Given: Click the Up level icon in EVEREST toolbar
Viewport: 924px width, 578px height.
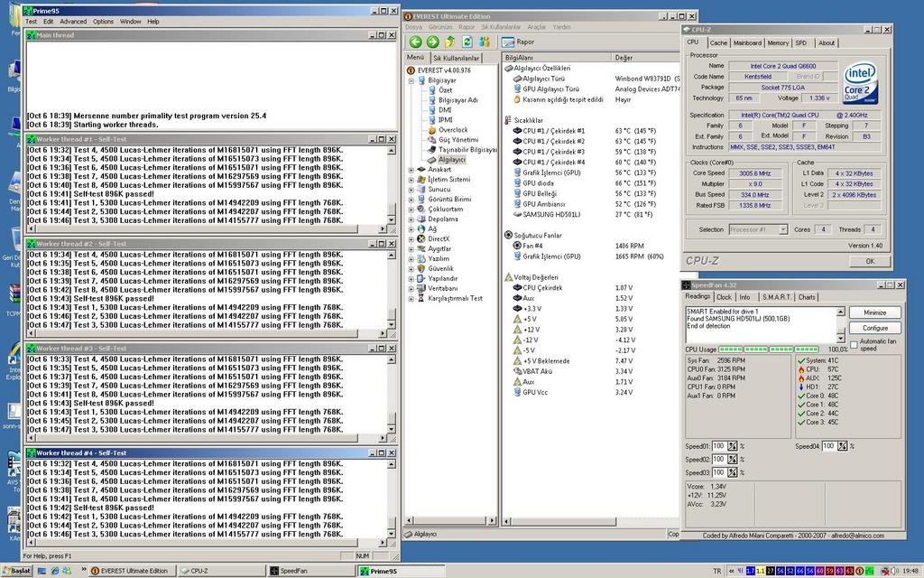Looking at the screenshot, I should (449, 42).
